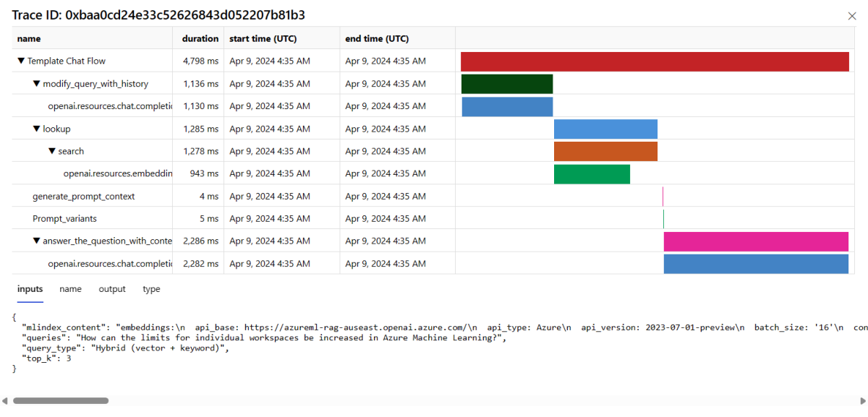Collapse the answer_the_question_with_context node
This screenshot has width=868, height=417.
pos(37,241)
